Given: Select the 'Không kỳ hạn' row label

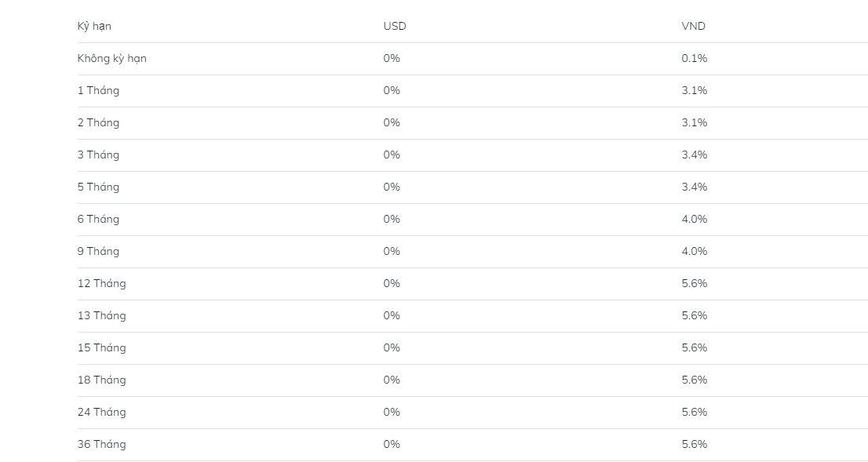Looking at the screenshot, I should (111, 59).
